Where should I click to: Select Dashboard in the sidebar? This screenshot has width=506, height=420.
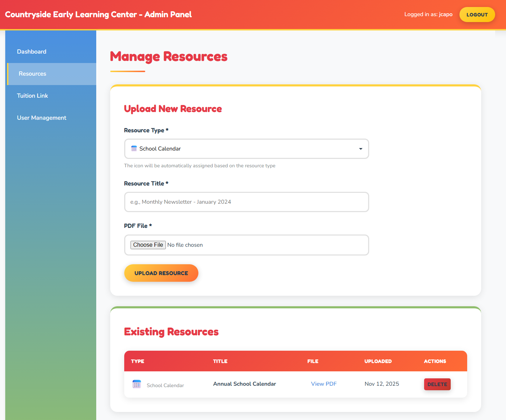pos(31,51)
